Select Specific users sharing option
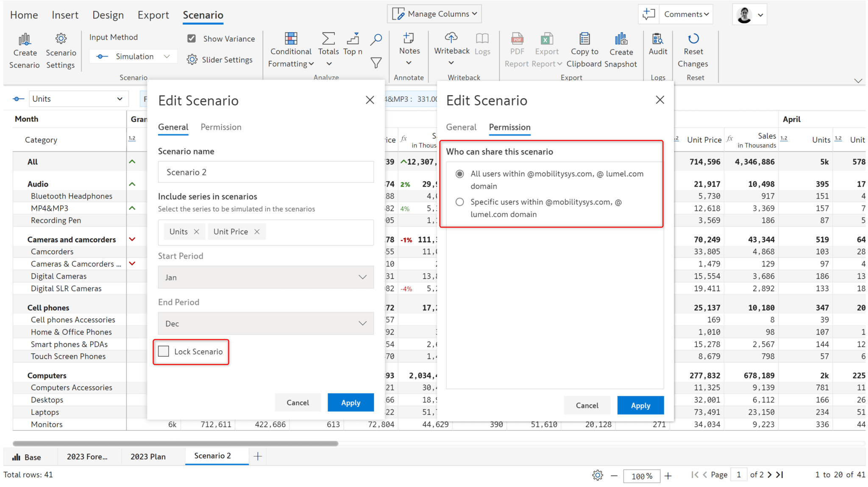 [460, 202]
